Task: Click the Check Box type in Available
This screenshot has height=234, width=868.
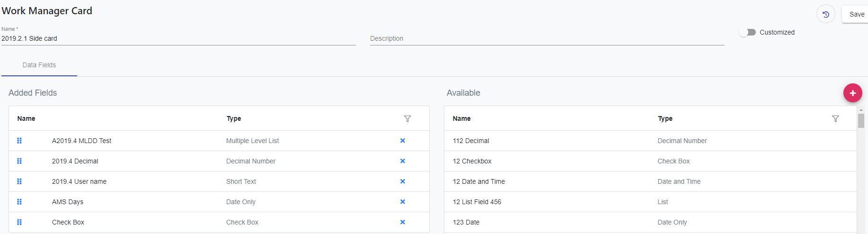Action: (x=673, y=161)
